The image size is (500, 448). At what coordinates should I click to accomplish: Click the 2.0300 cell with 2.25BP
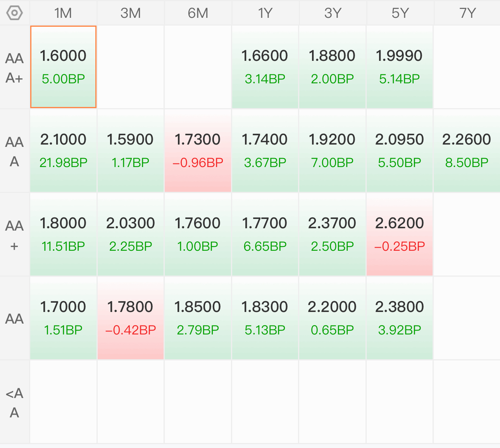point(131,234)
